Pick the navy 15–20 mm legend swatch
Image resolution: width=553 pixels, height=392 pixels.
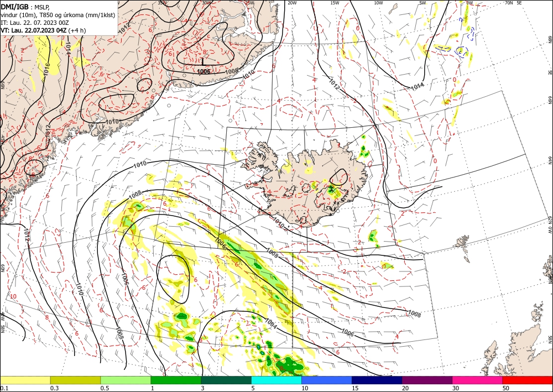(377, 380)
